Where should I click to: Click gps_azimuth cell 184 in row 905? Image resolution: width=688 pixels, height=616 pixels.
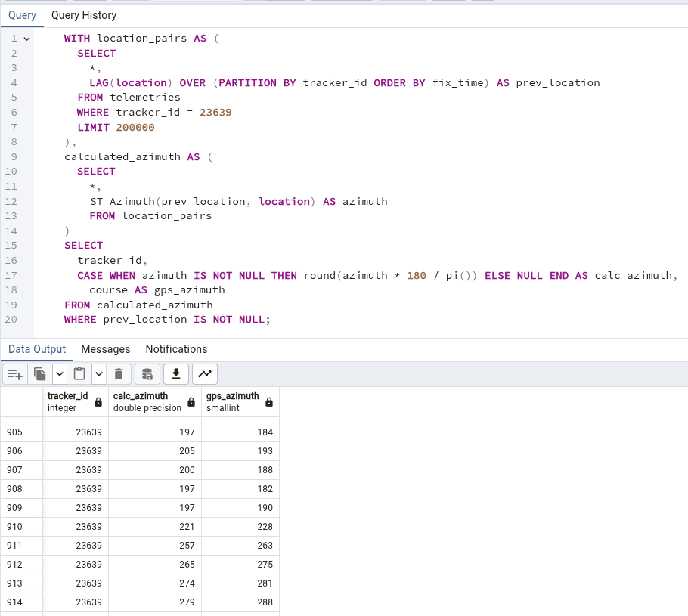pyautogui.click(x=240, y=432)
